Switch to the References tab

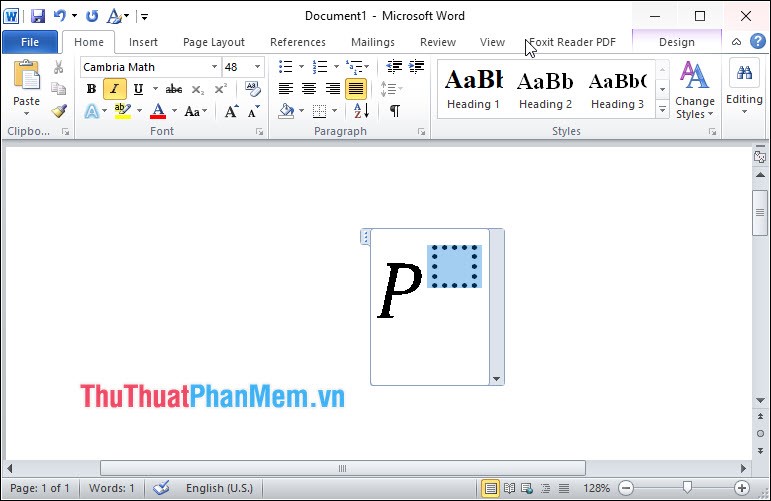[297, 42]
